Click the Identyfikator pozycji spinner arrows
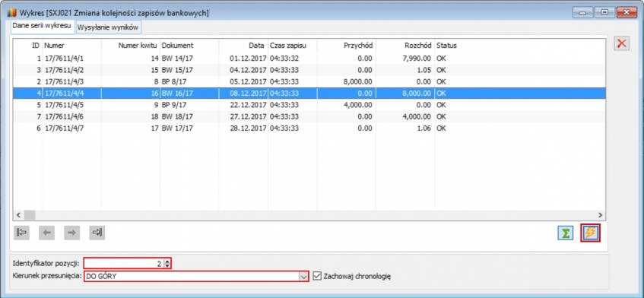Screen dimensions: 644x298 (x=167, y=264)
